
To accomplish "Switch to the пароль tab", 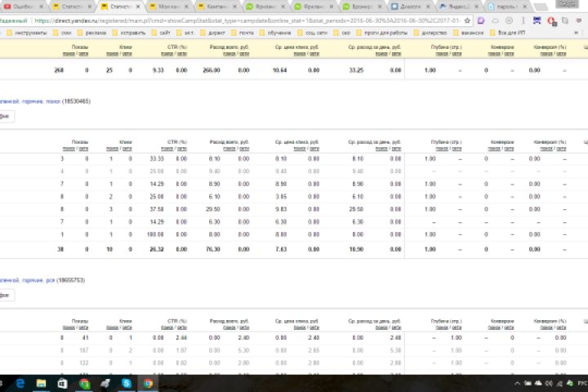I will [507, 7].
